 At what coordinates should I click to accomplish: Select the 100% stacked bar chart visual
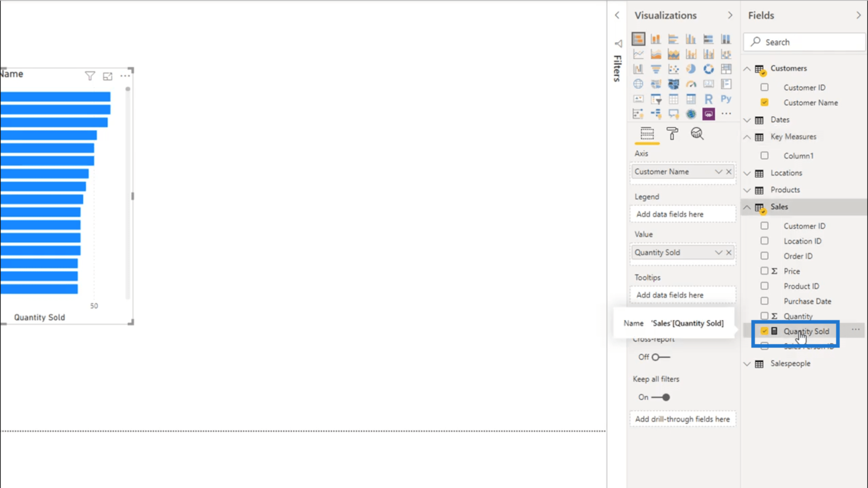pos(708,39)
